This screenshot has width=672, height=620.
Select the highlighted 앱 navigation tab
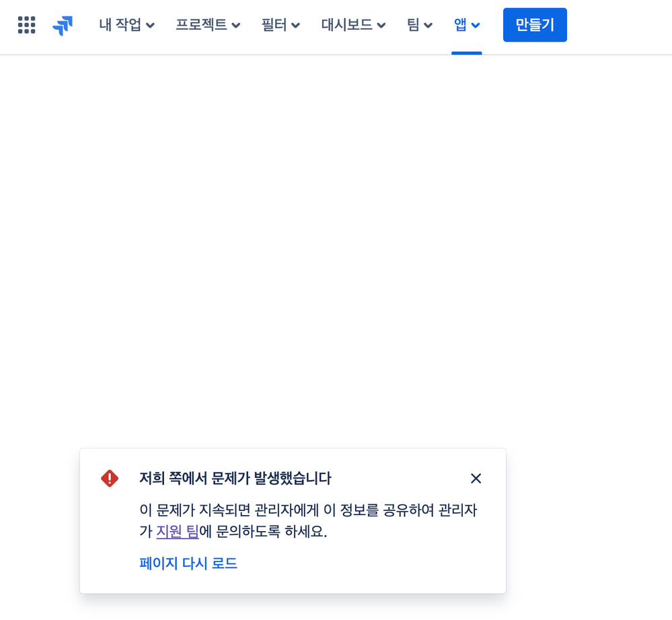click(461, 24)
